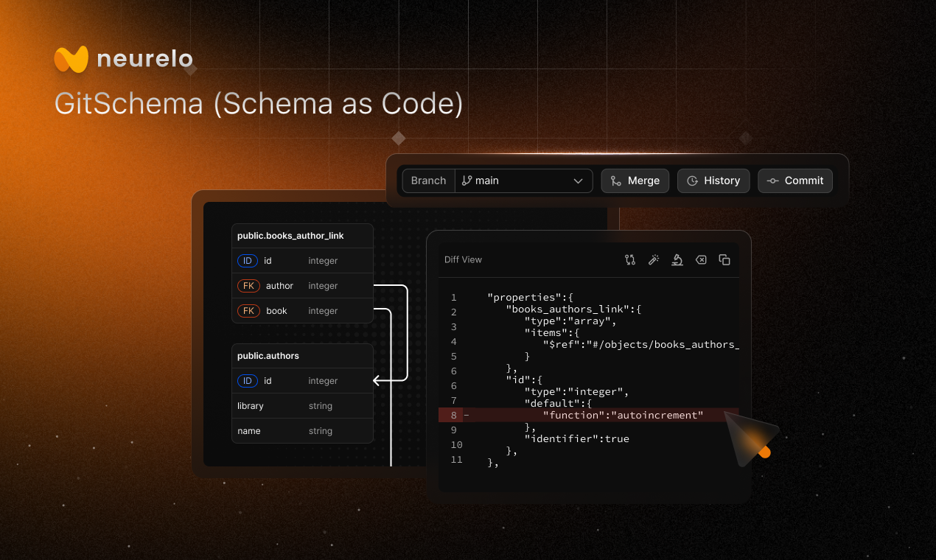
Task: Click the author field name
Action: pyautogui.click(x=279, y=286)
